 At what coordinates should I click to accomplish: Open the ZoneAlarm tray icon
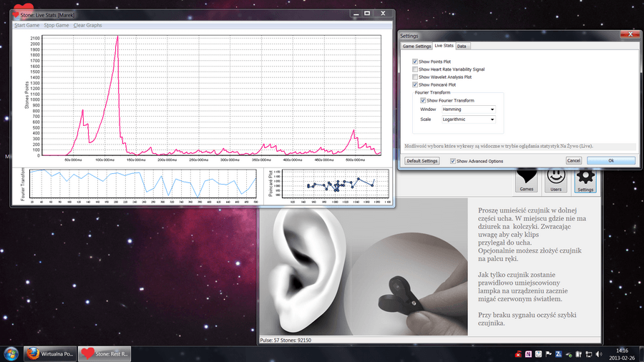[x=559, y=354]
